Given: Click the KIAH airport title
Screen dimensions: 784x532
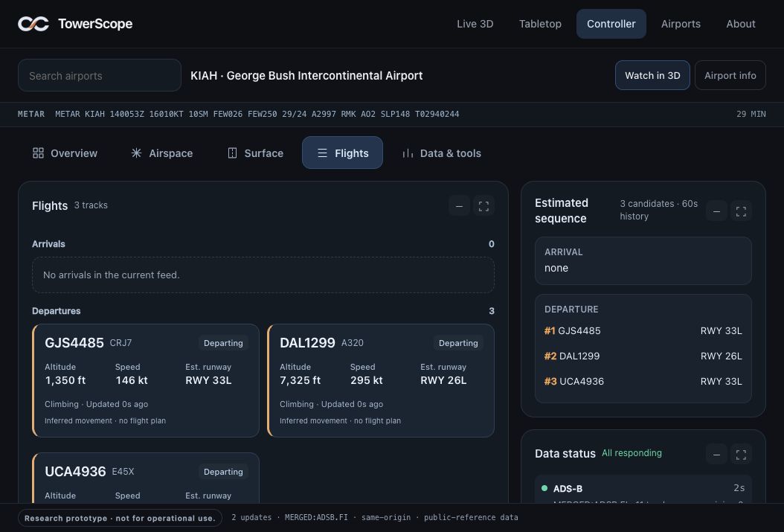Looking at the screenshot, I should (x=306, y=75).
